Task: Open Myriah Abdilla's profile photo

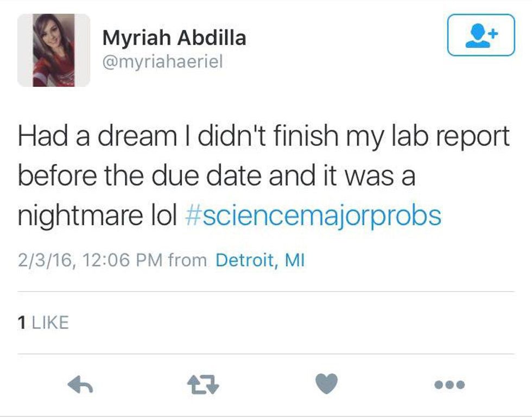Action: (53, 50)
